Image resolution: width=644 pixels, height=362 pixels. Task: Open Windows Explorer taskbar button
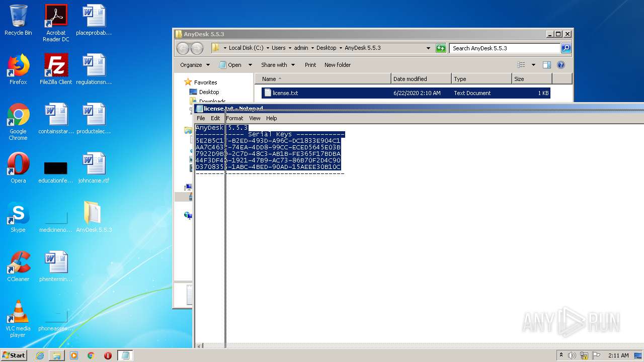pos(57,355)
